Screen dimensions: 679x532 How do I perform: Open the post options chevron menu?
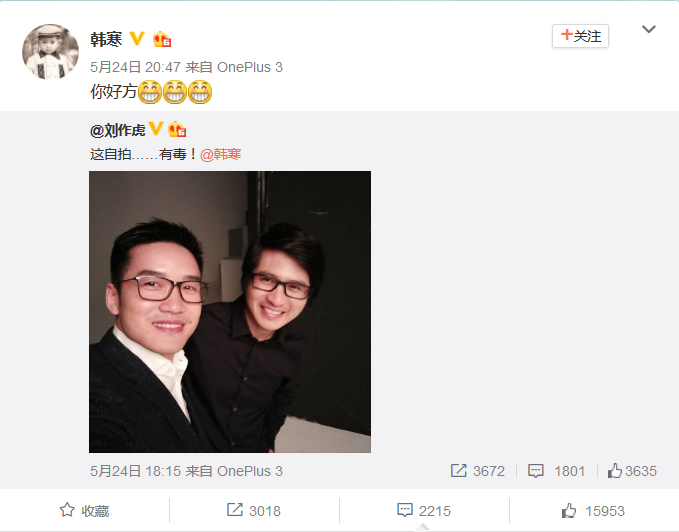coord(648,29)
